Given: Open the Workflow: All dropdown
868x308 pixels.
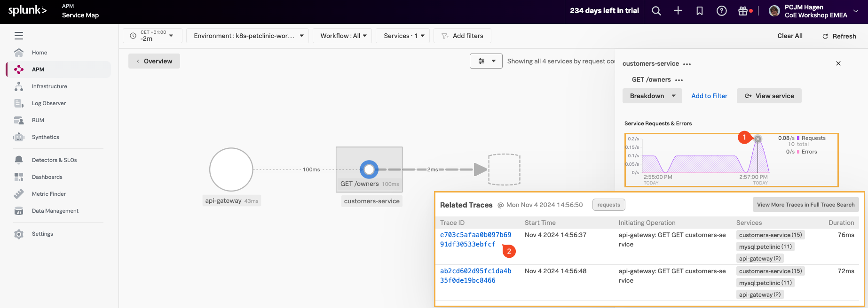Looking at the screenshot, I should point(343,36).
